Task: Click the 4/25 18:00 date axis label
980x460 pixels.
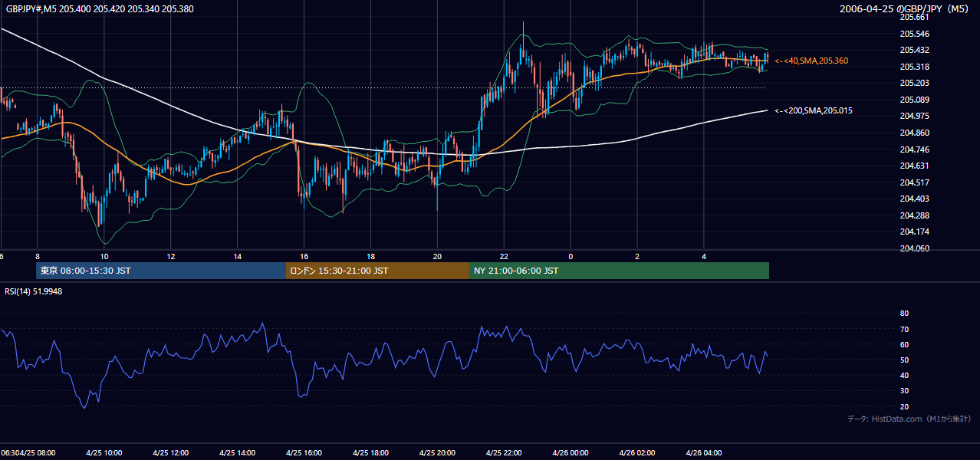Action: tap(370, 452)
